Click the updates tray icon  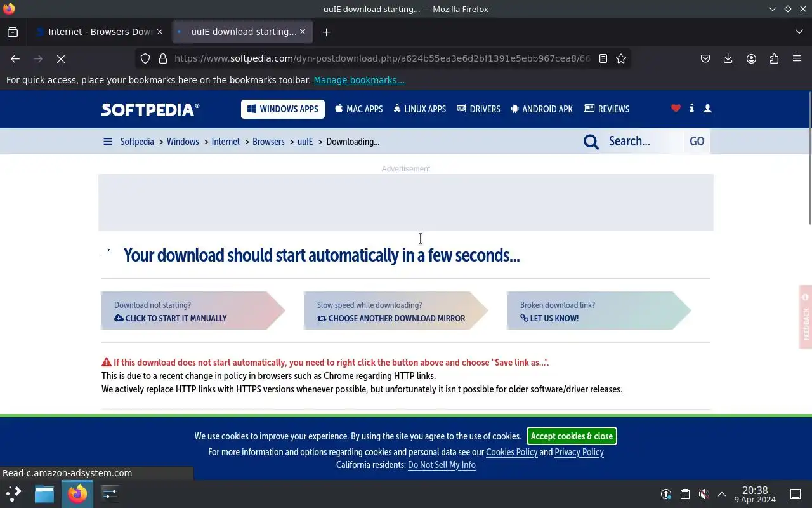666,494
